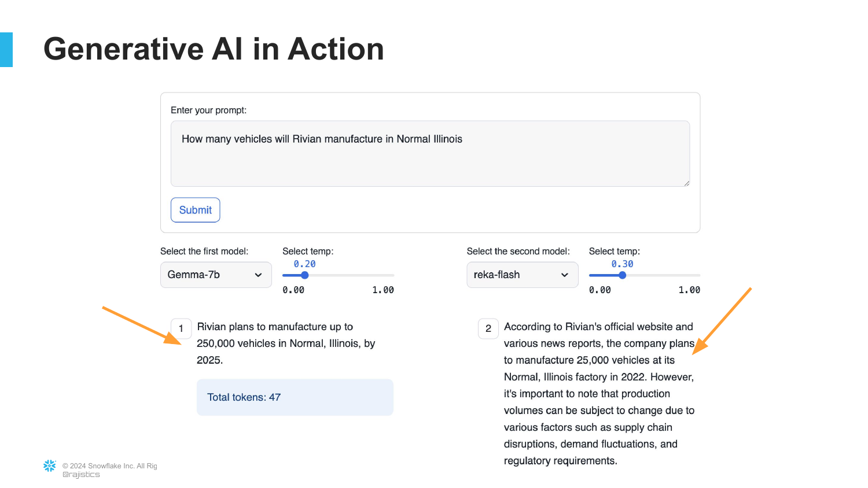Viewport: 868px width, 488px height.
Task: Click the @rajistics handle text
Action: click(x=81, y=475)
